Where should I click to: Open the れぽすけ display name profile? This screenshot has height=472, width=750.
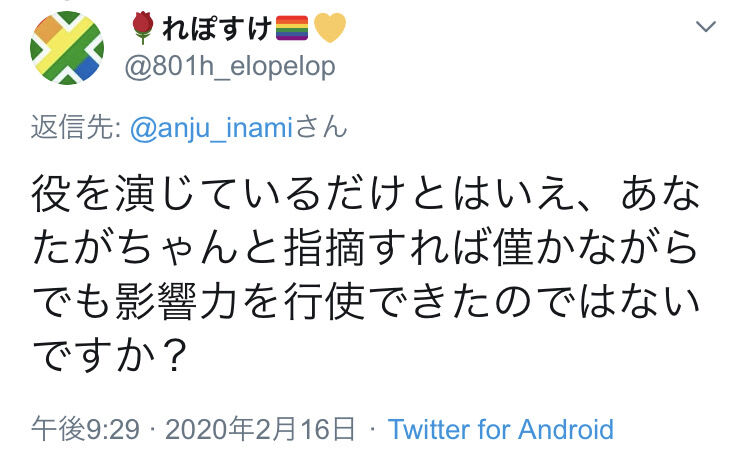[x=217, y=28]
